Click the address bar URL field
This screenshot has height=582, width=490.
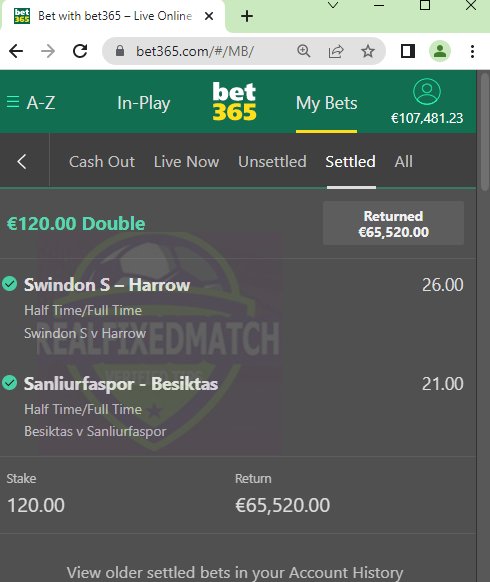click(x=195, y=51)
